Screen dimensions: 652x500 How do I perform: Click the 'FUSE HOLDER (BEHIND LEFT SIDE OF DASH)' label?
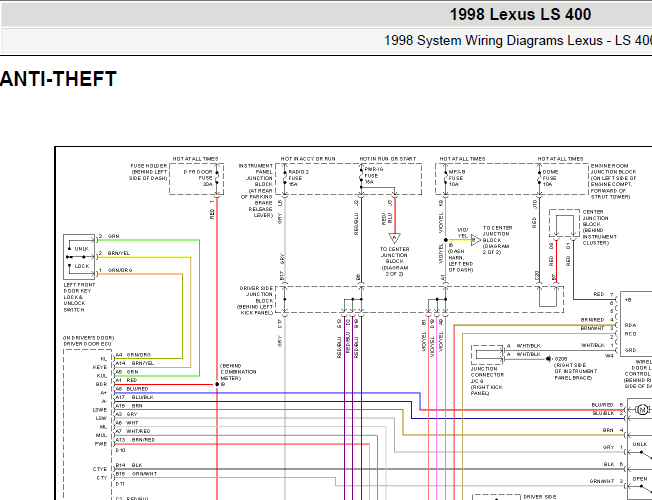click(x=148, y=172)
